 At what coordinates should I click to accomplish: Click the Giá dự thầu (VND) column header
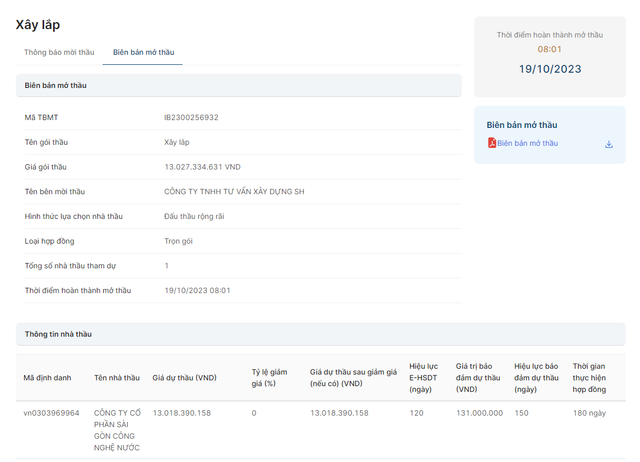[x=184, y=378]
